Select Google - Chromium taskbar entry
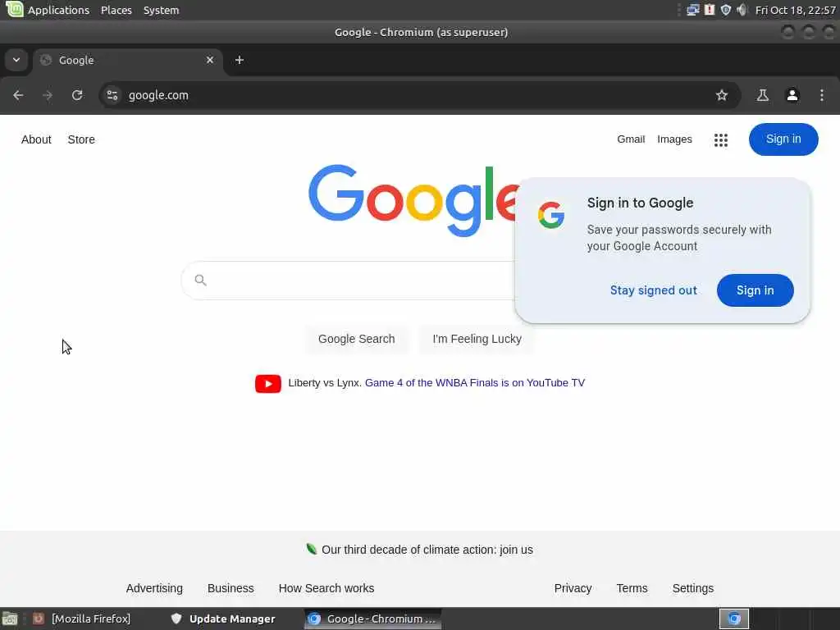Screen dimensions: 840x630 373,619
